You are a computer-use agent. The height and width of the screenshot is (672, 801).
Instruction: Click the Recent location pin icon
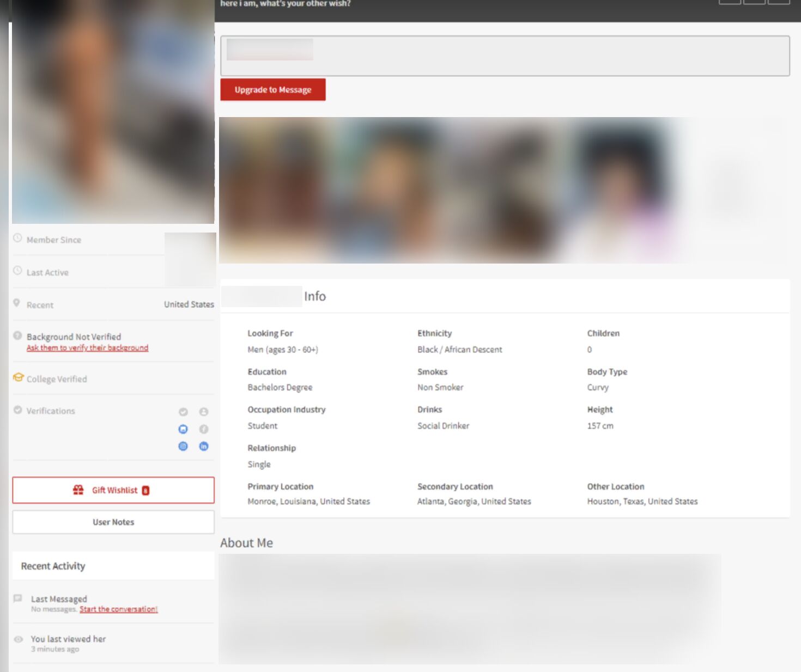tap(17, 303)
